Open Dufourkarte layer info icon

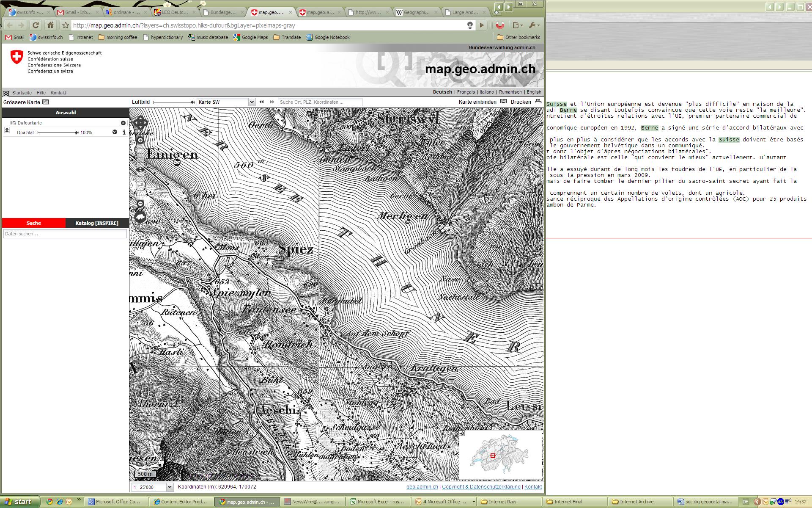pyautogui.click(x=124, y=132)
